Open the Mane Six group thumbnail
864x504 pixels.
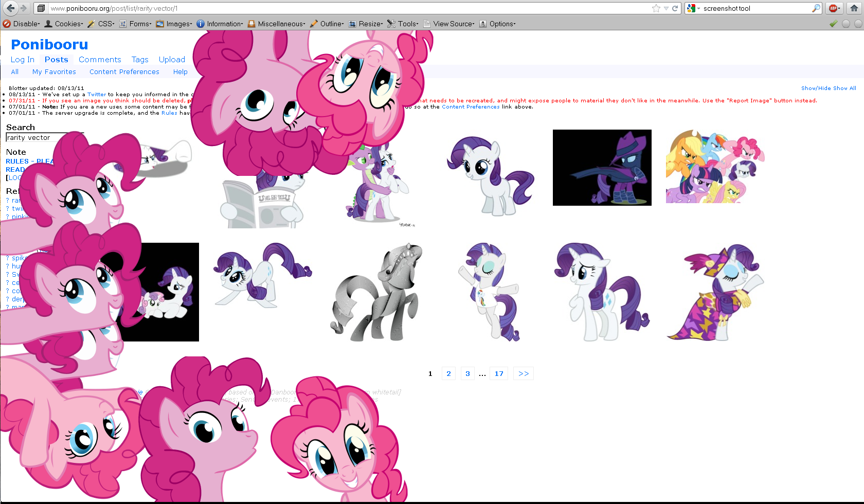pos(715,167)
